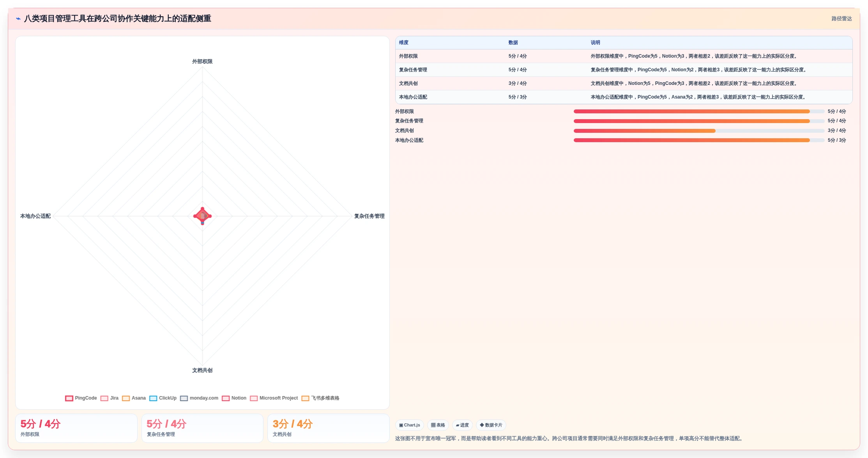Viewport: 868px width, 458px height.
Task: Toggle 飞书多维表格 legend entry
Action: 320,398
